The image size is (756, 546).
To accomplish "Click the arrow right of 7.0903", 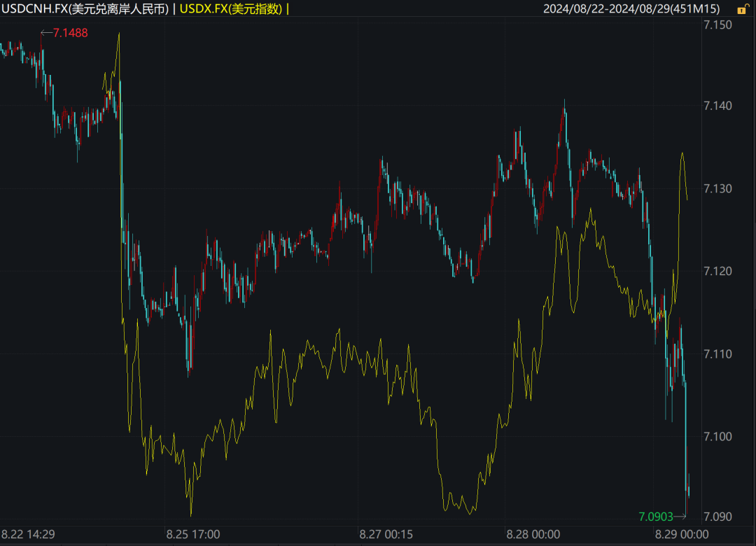I will [x=680, y=517].
